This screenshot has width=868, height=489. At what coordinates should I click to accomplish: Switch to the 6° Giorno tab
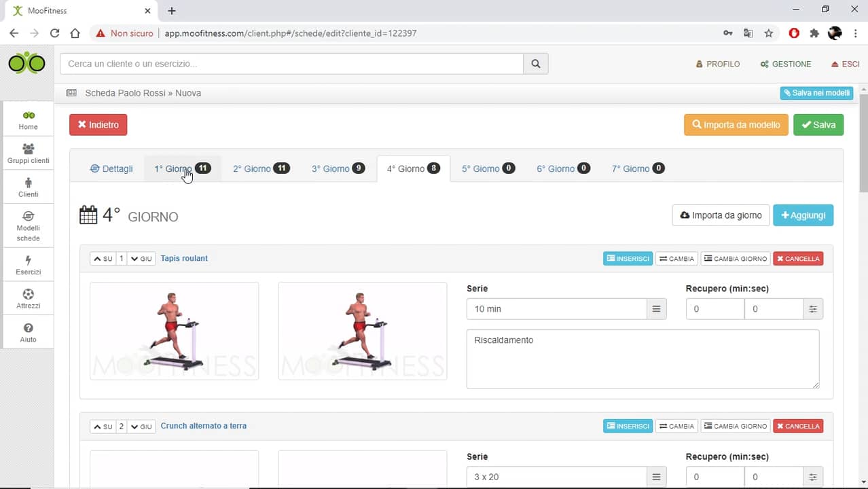[x=563, y=168]
